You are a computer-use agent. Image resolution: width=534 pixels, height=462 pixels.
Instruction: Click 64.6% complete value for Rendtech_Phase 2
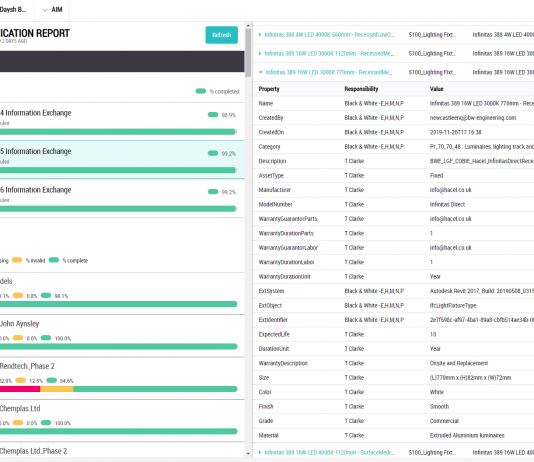[66, 381]
